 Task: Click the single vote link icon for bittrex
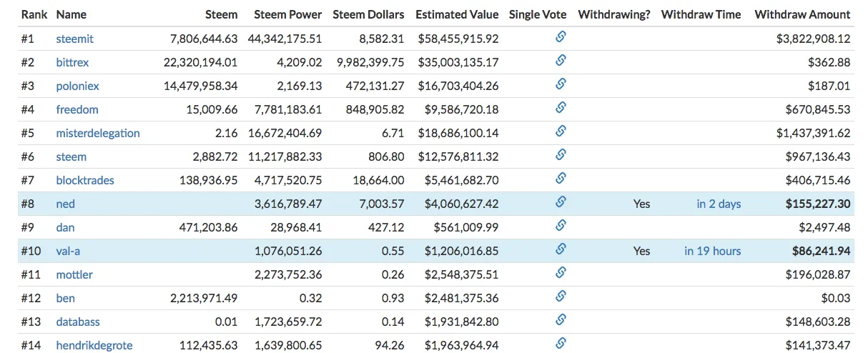[561, 61]
